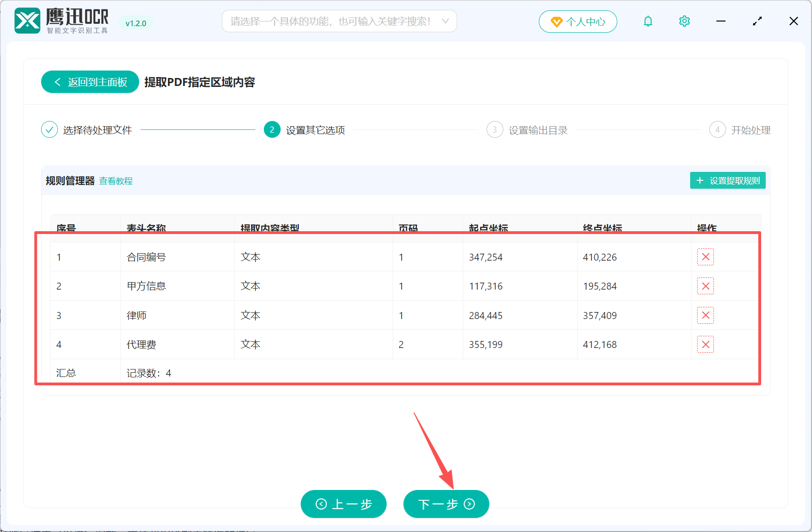The width and height of the screenshot is (812, 532).
Task: Open the settings gear
Action: click(684, 21)
